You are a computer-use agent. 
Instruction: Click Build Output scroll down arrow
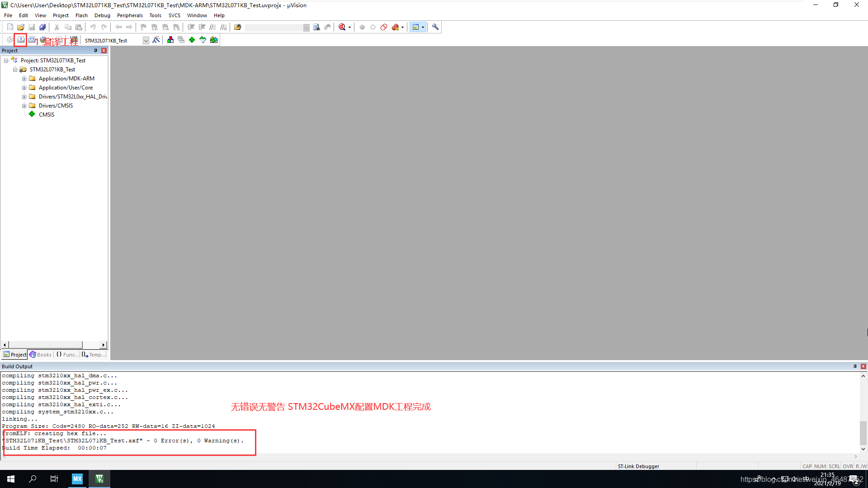click(863, 449)
